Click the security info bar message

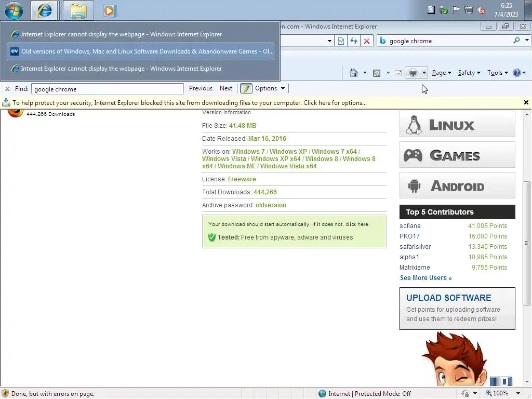pyautogui.click(x=189, y=103)
